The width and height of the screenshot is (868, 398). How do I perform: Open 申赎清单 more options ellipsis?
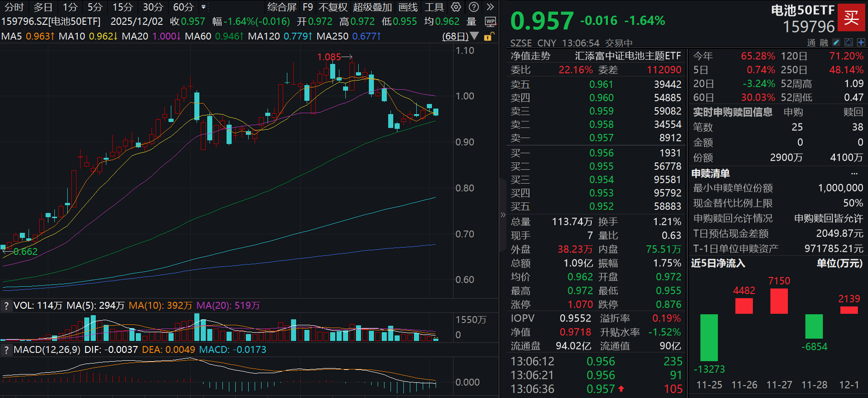point(854,174)
